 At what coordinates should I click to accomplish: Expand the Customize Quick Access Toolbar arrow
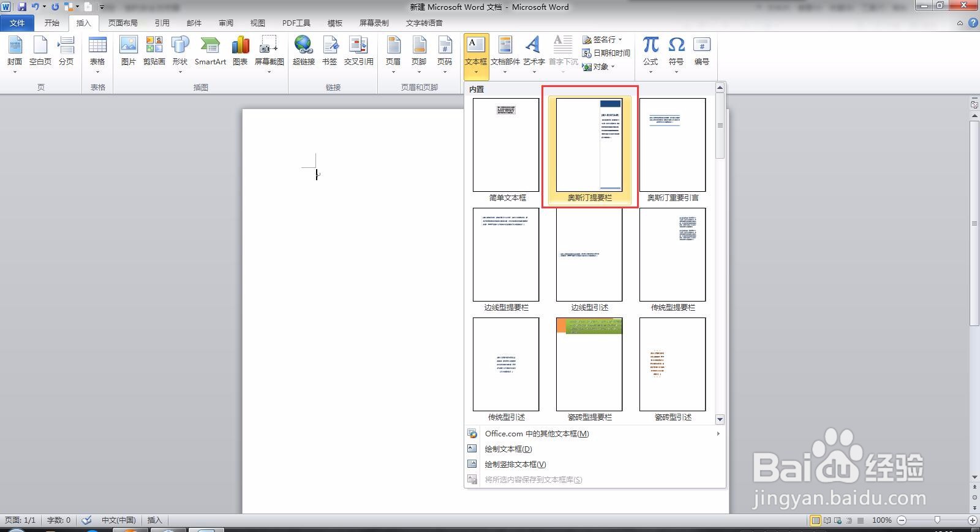click(x=102, y=7)
